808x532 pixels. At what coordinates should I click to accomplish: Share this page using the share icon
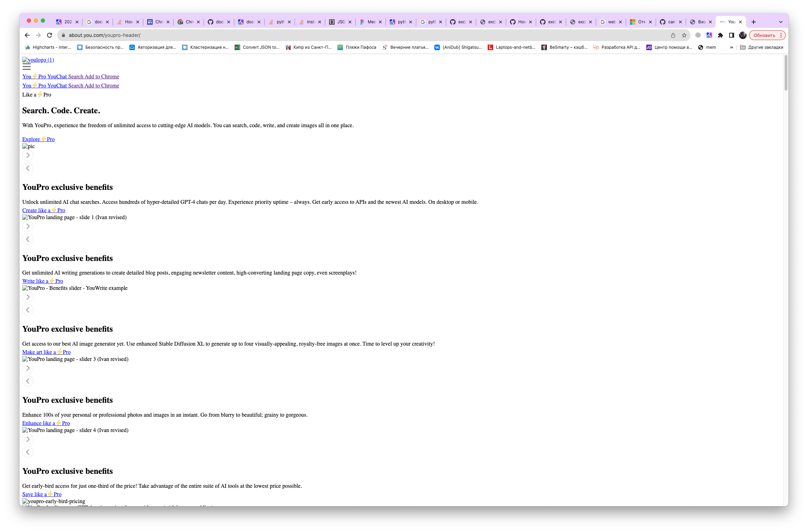click(x=673, y=35)
